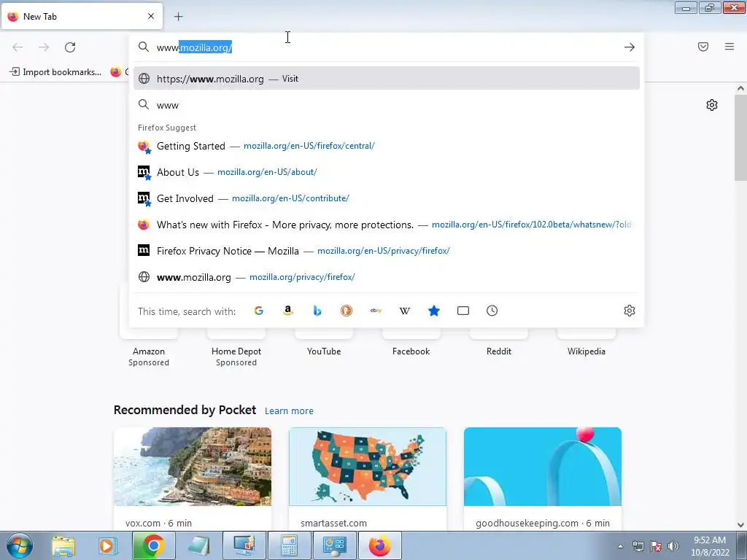Open the volume speaker tray icon
The image size is (747, 560).
673,546
